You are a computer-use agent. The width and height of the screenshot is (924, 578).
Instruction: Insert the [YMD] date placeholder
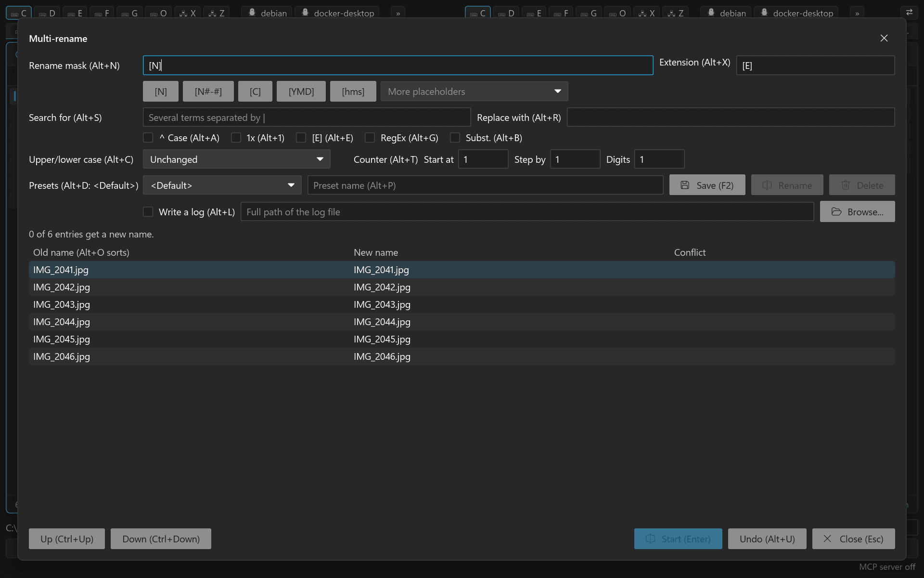coord(301,92)
